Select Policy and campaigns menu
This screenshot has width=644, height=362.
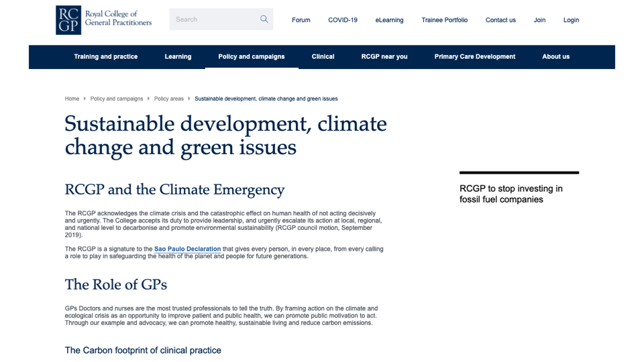tap(252, 56)
